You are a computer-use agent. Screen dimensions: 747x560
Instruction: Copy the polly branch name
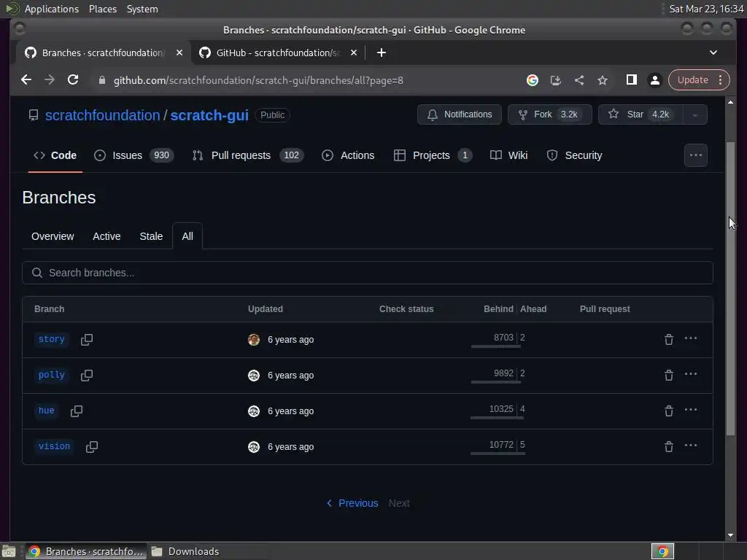click(87, 376)
